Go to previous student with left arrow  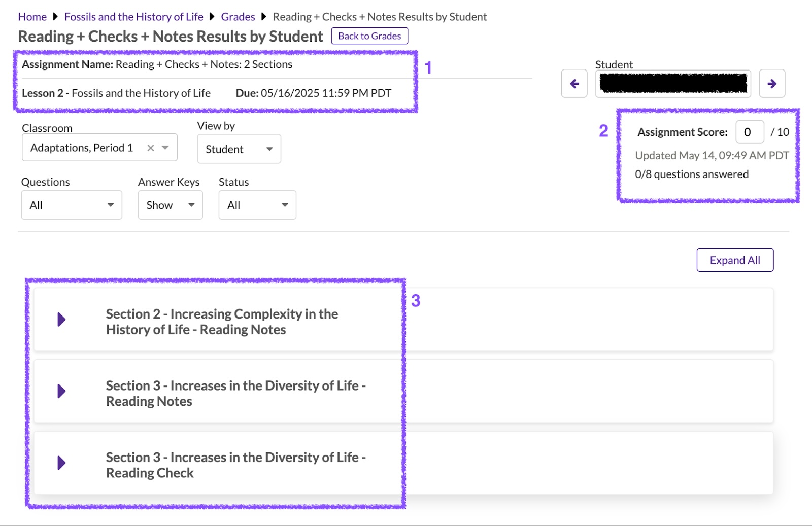click(574, 83)
